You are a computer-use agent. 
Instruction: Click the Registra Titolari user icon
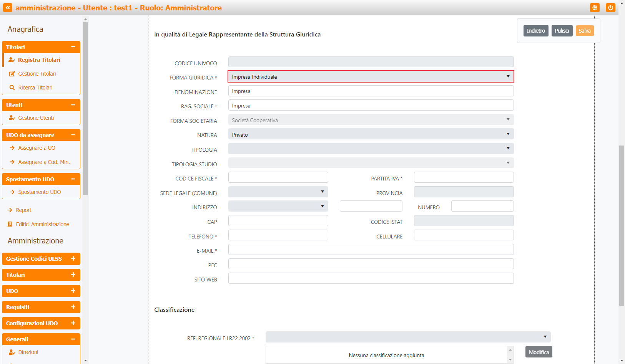point(12,60)
